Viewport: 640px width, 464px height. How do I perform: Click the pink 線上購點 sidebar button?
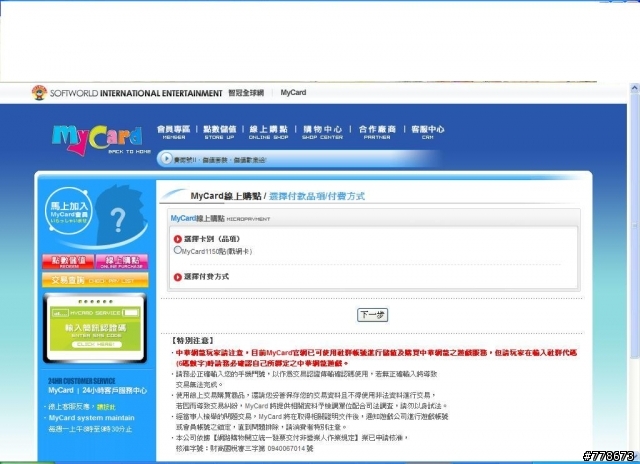[x=122, y=262]
